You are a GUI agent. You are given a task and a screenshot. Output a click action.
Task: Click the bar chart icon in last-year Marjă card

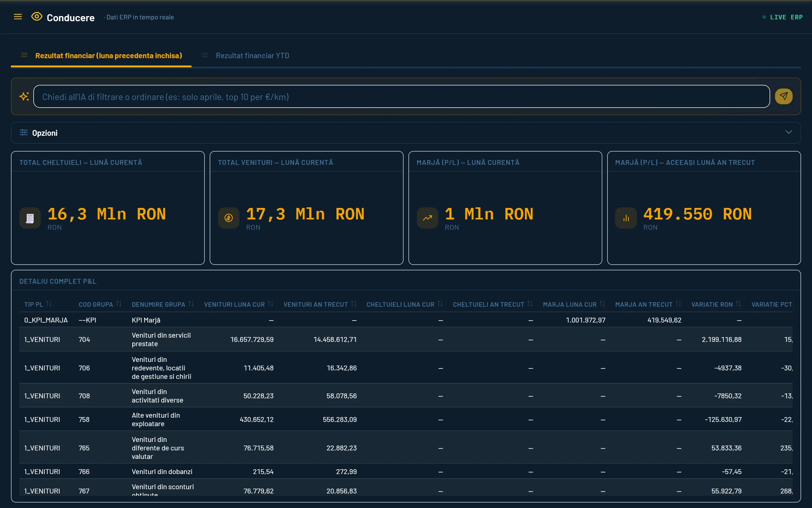[626, 219]
